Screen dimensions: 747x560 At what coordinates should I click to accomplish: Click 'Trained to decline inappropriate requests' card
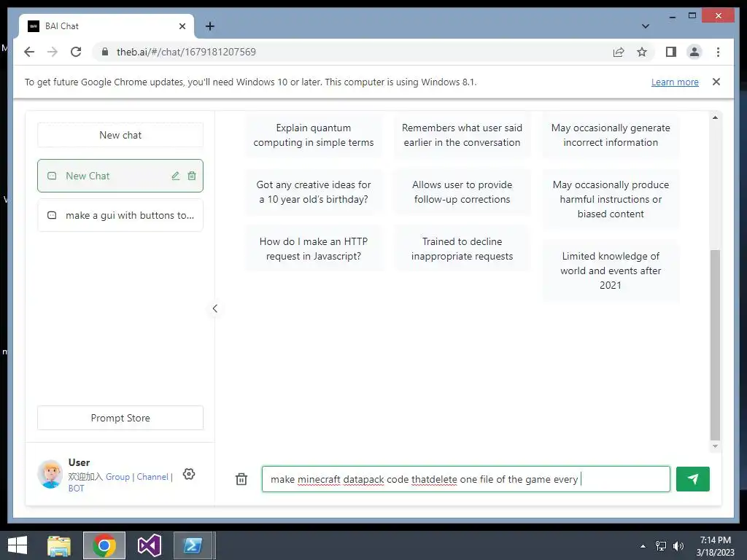coord(462,249)
